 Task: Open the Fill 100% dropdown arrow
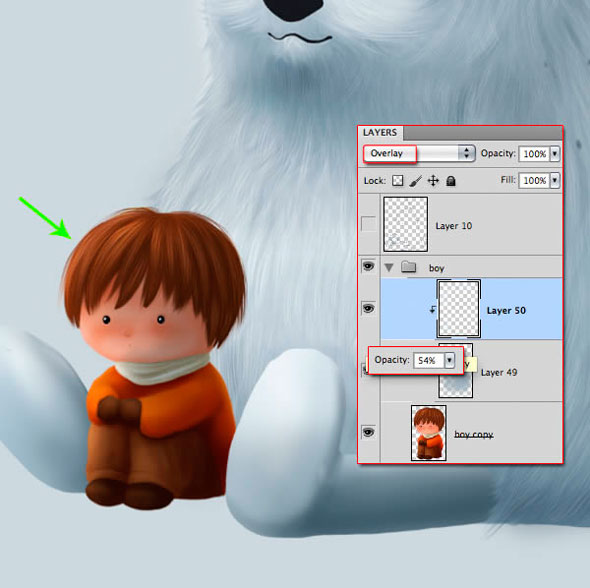(x=555, y=181)
